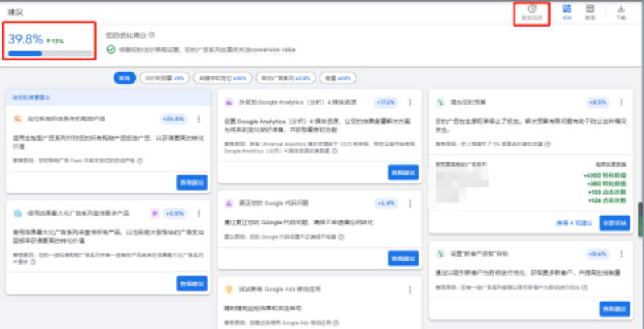Click 查看建议 on the +0.8% card
Screen dimensions: 644x329
point(192,283)
